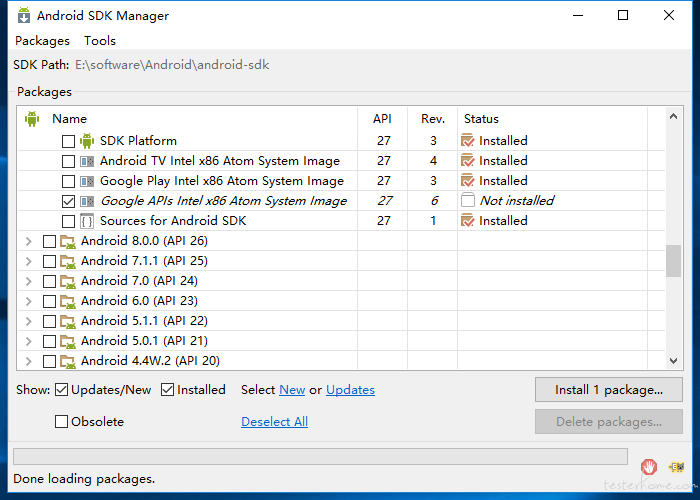
Task: Click the Android 5.1.1 folder icon
Action: click(68, 321)
